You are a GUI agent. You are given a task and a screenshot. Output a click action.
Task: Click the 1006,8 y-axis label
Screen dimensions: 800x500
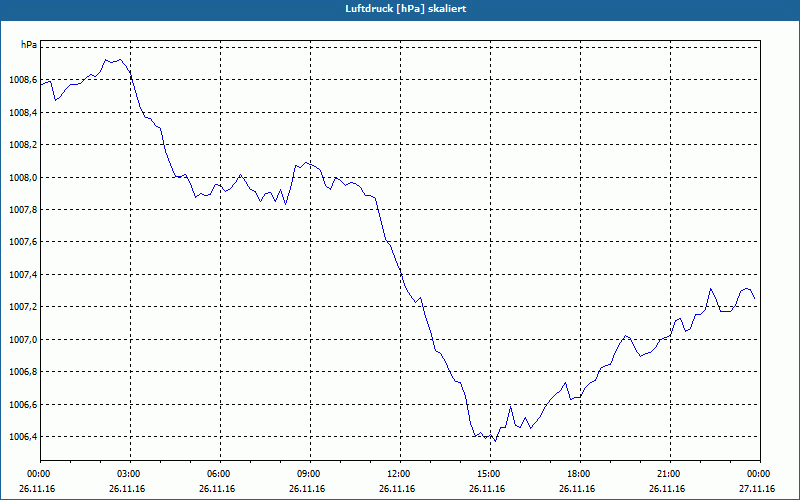coord(23,372)
